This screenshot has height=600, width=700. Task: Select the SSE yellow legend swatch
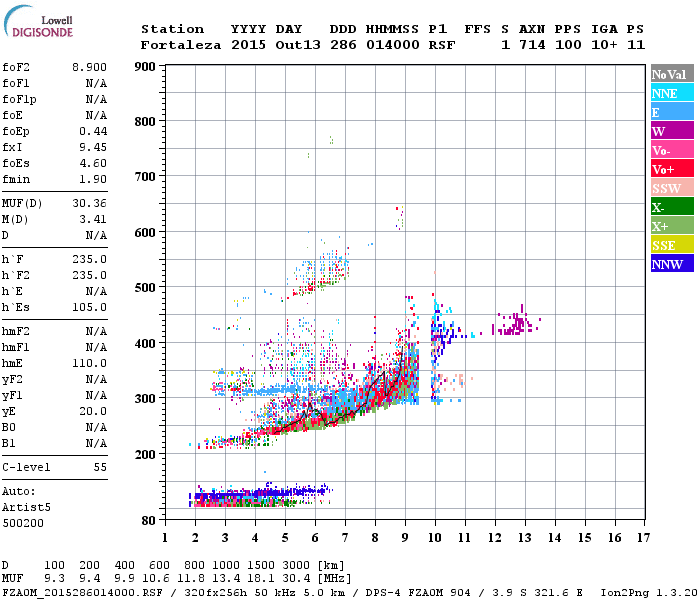pyautogui.click(x=672, y=245)
